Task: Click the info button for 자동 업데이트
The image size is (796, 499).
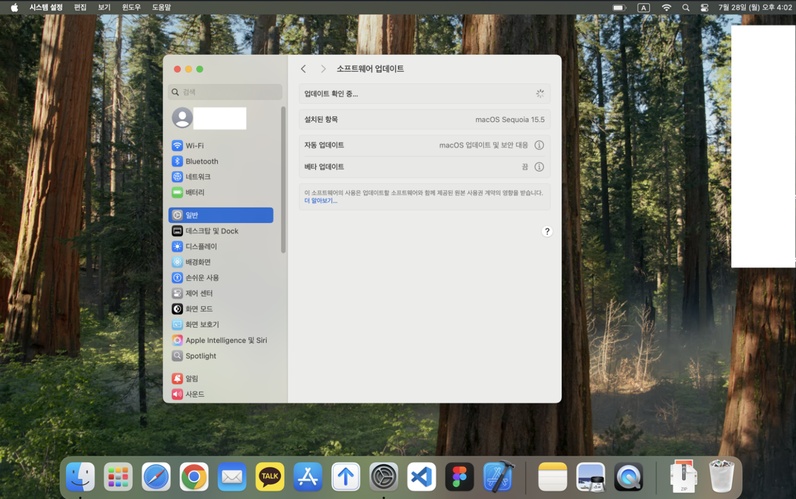Action: [x=539, y=145]
